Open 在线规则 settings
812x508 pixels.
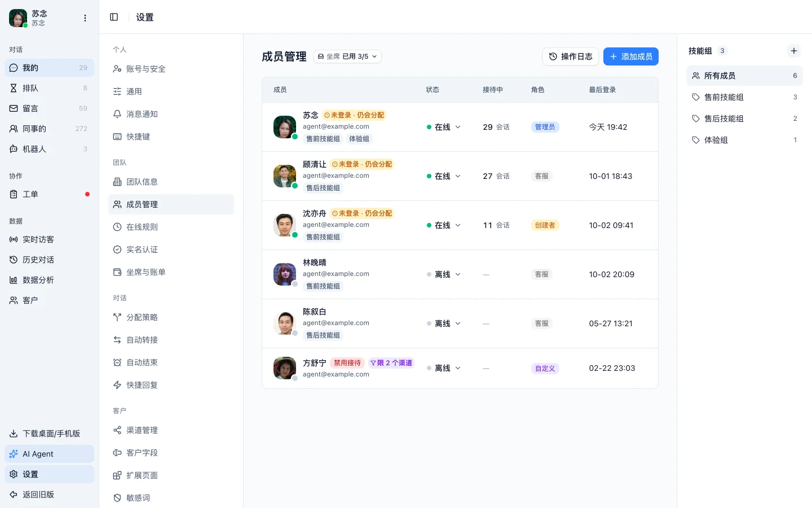[171, 227]
